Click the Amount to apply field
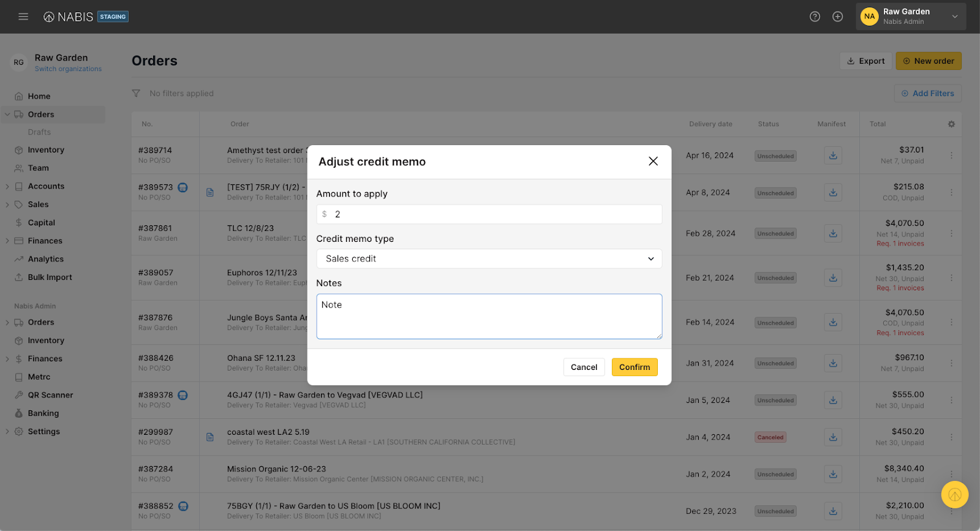The image size is (980, 531). (x=495, y=214)
